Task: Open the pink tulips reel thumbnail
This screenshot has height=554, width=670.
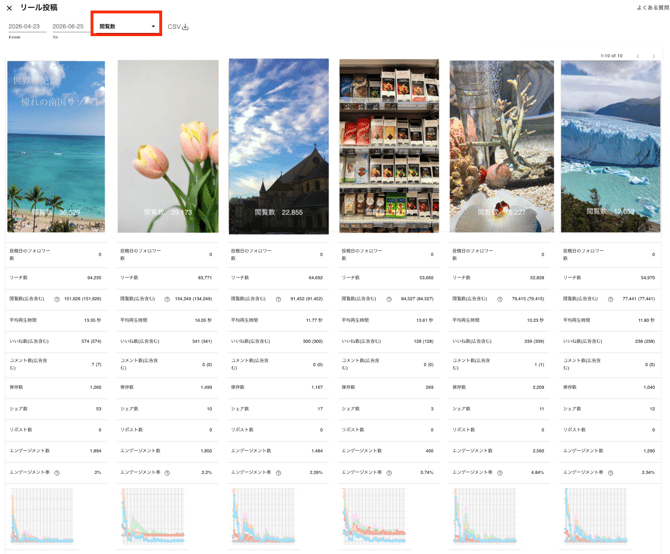Action: (168, 147)
